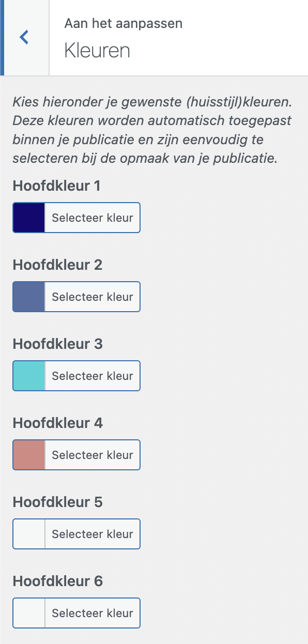Select the salmon pink swatch of Hoofdkleur 4
This screenshot has height=644, width=308.
click(29, 455)
